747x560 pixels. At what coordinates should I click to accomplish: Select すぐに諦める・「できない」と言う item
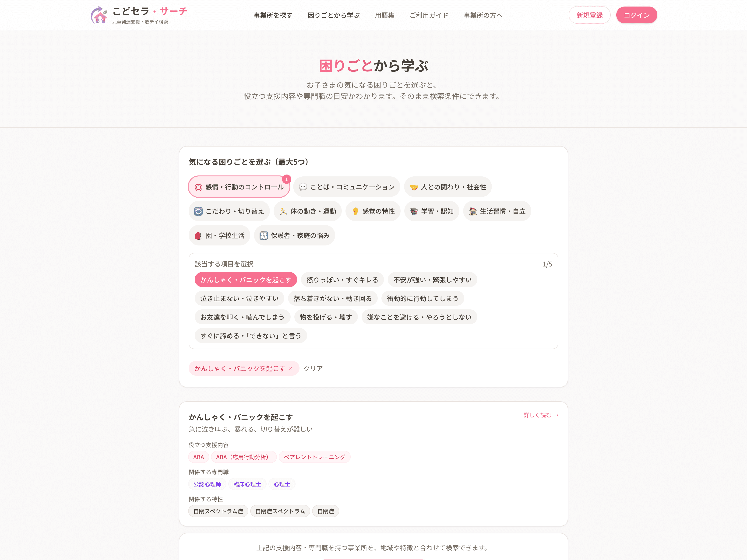point(250,336)
